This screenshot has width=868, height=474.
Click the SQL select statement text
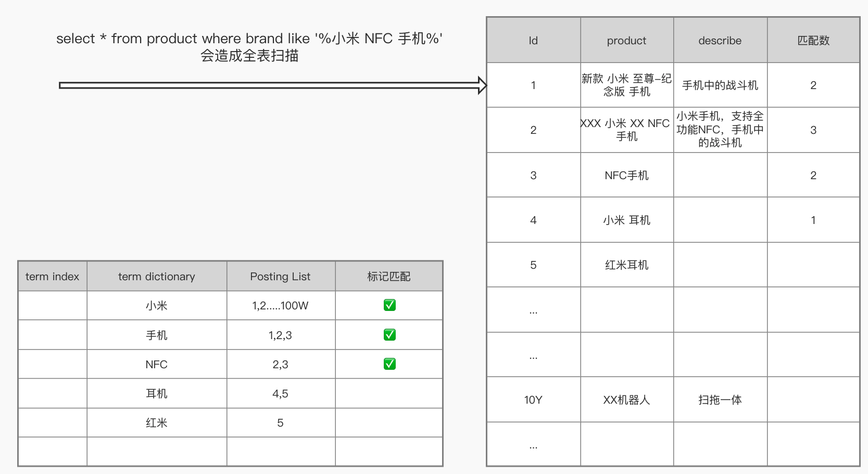[x=249, y=39]
